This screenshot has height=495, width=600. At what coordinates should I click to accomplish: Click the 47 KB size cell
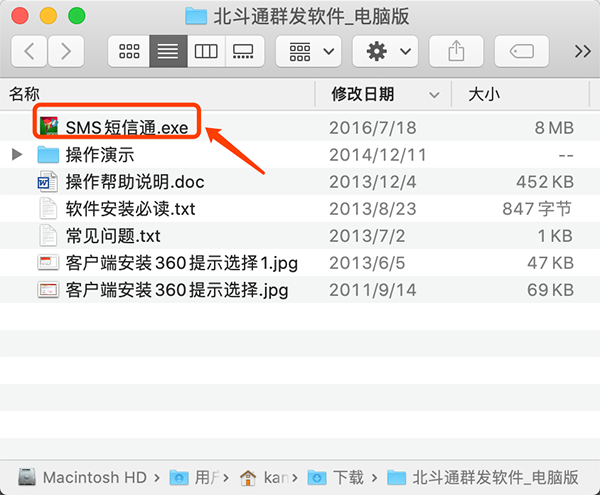(551, 263)
